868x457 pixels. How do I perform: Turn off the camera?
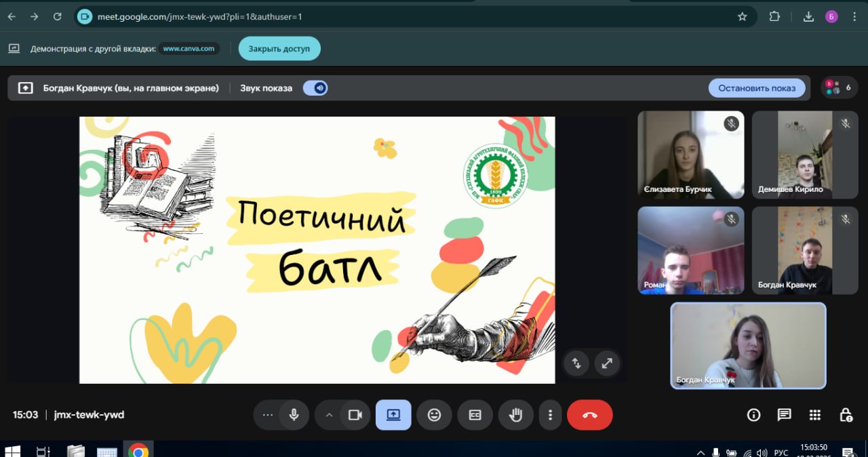(x=355, y=415)
